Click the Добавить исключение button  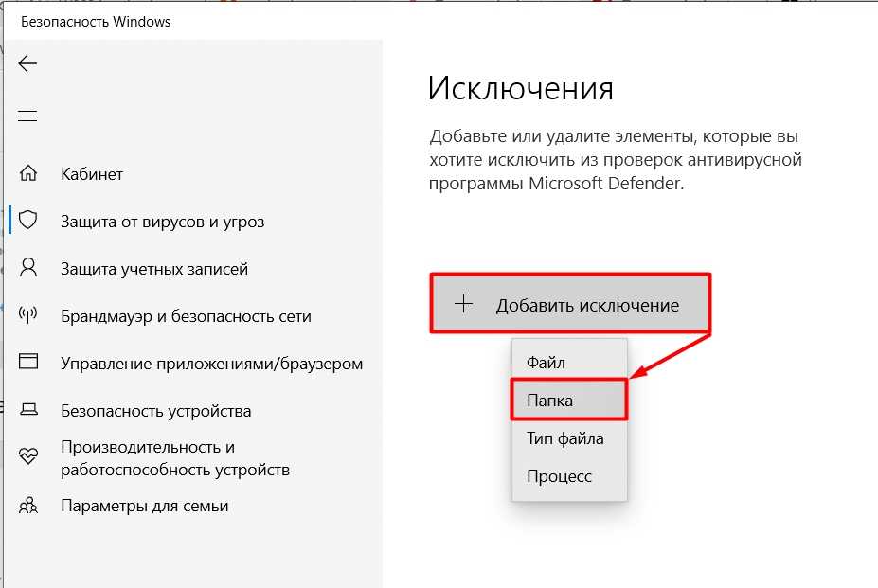[570, 303]
